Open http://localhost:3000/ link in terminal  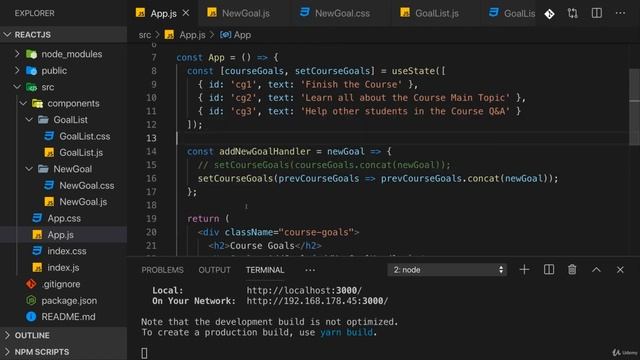[304, 290]
